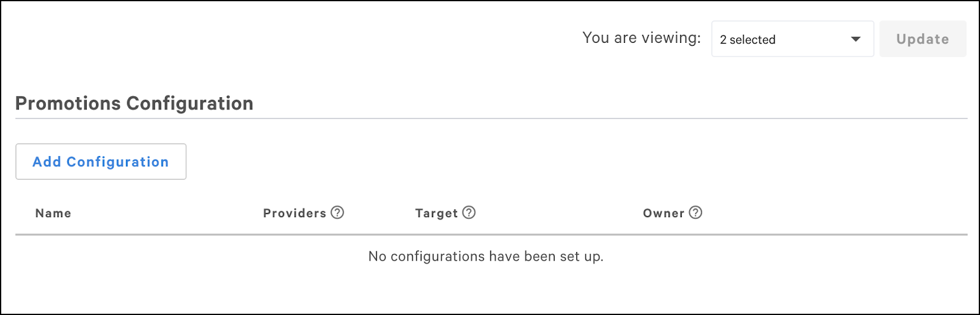Image resolution: width=980 pixels, height=315 pixels.
Task: Click the word "Configuration" in the section heading
Action: [x=189, y=103]
